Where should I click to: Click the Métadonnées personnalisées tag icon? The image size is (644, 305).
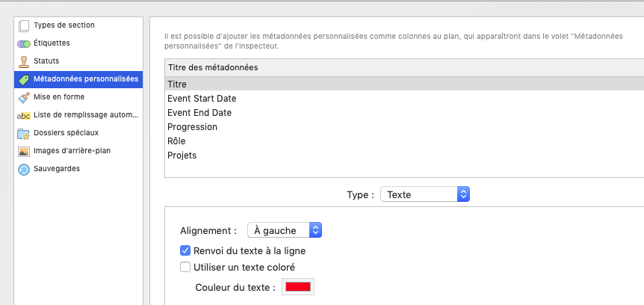tap(24, 79)
